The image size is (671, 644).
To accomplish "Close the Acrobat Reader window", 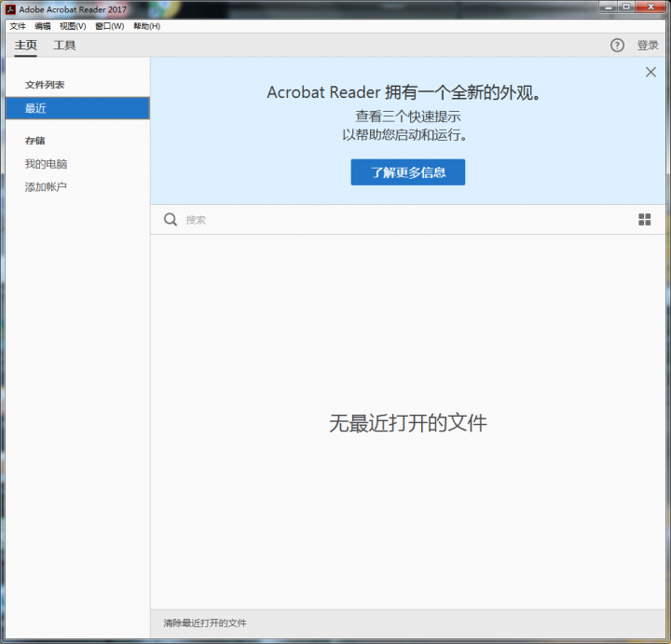I will 650,7.
